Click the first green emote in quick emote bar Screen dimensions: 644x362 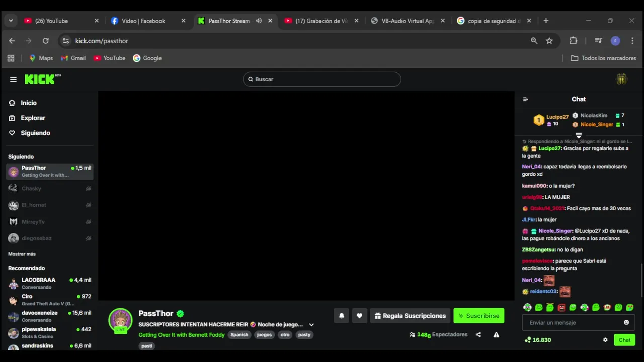coord(527,307)
